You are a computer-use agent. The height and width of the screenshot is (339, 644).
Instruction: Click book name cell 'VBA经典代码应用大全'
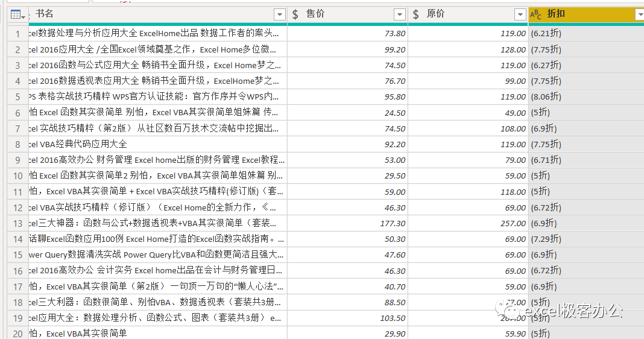point(158,145)
